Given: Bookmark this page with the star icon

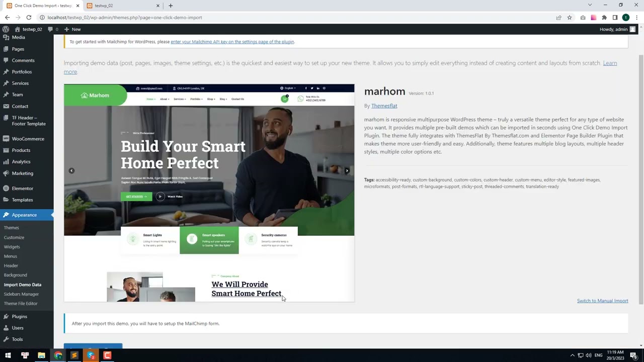Looking at the screenshot, I should point(570,17).
